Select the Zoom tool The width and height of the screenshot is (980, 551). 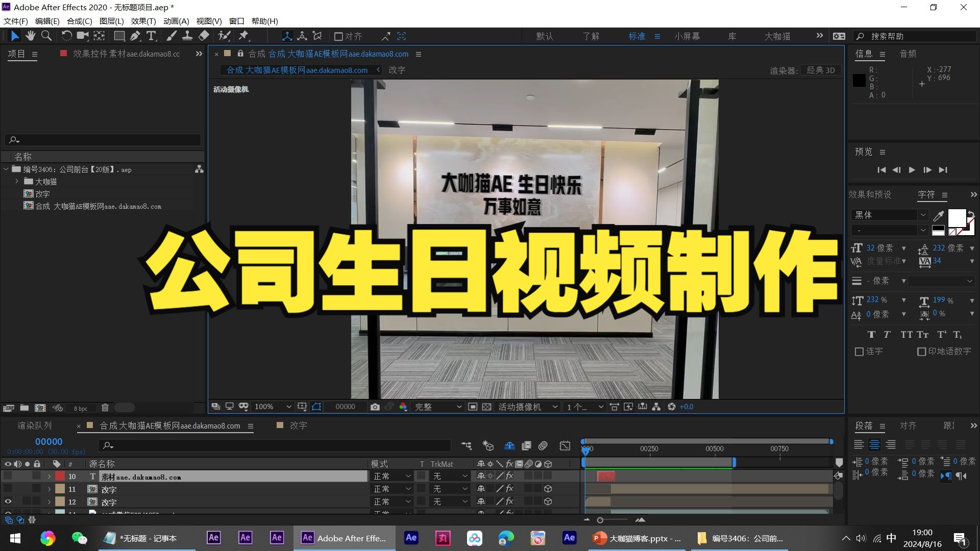coord(46,36)
